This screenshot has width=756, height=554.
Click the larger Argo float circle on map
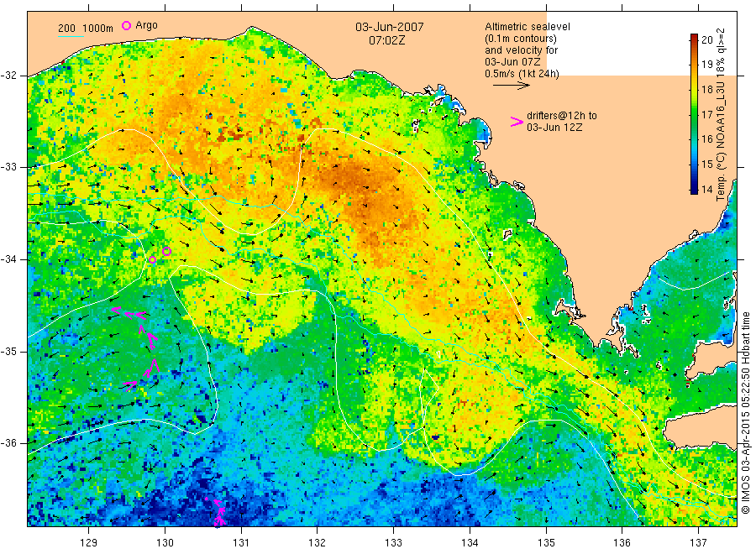click(x=167, y=251)
